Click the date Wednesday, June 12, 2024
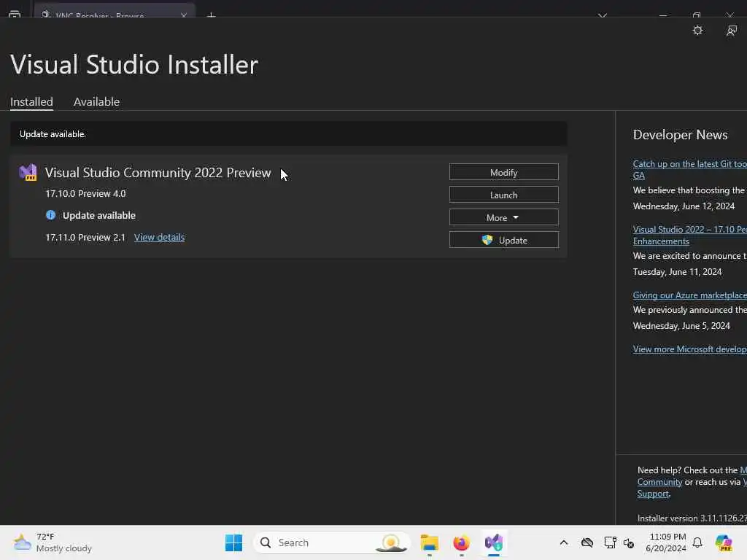This screenshot has width=747, height=560. click(684, 206)
